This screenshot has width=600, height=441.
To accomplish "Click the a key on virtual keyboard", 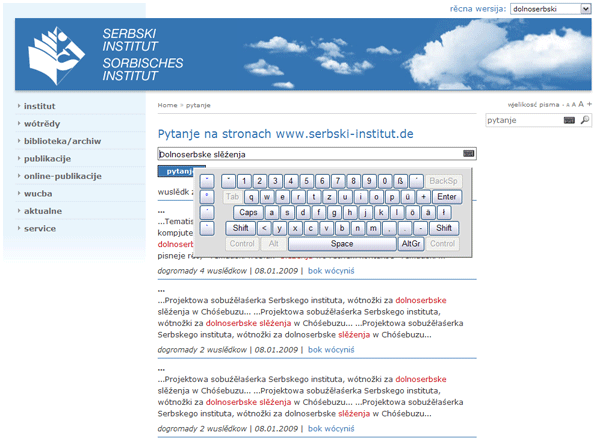I will (x=272, y=212).
